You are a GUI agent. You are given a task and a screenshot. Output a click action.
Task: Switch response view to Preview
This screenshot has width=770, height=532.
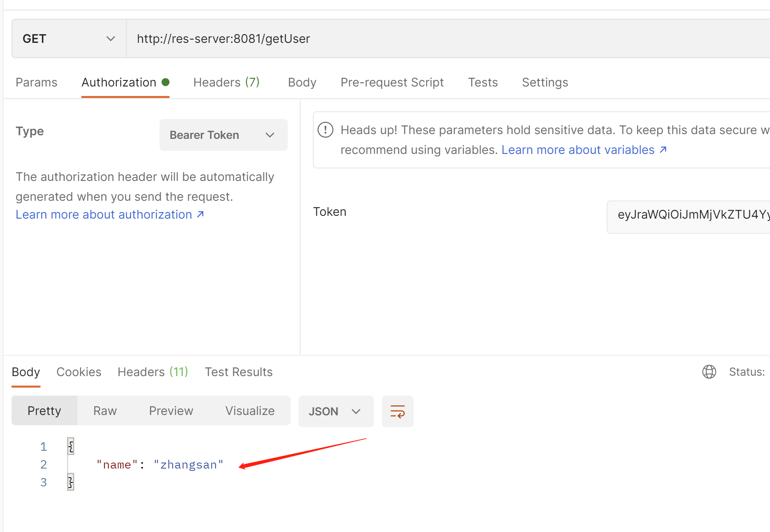pyautogui.click(x=171, y=411)
